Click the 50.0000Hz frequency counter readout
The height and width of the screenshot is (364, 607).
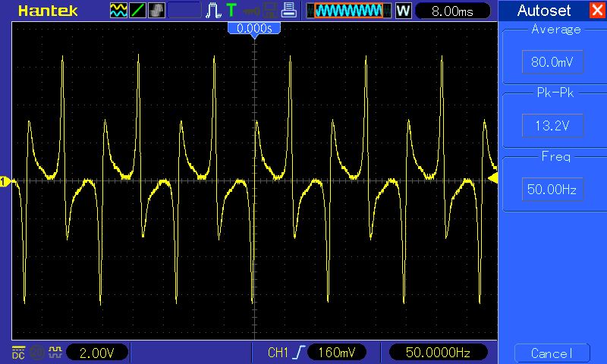tap(438, 353)
